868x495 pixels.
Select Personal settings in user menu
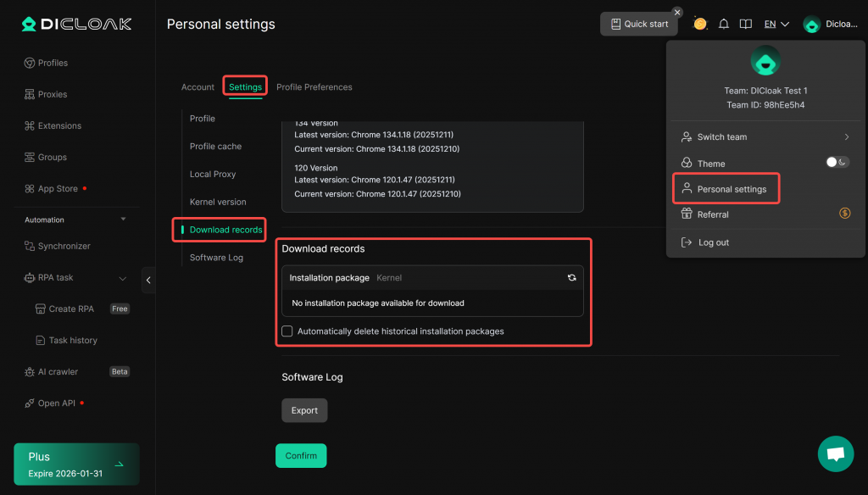pos(731,189)
